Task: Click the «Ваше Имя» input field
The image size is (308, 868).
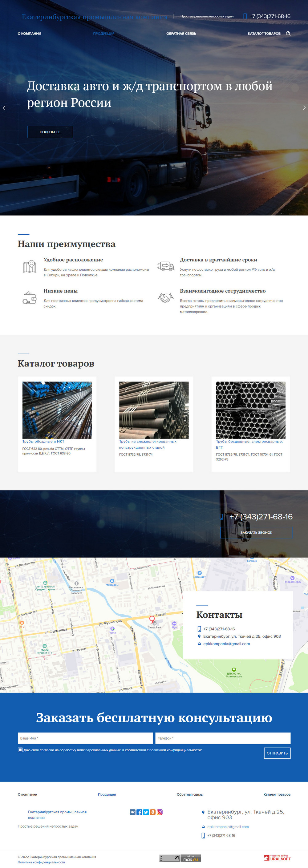Action: 85,738
